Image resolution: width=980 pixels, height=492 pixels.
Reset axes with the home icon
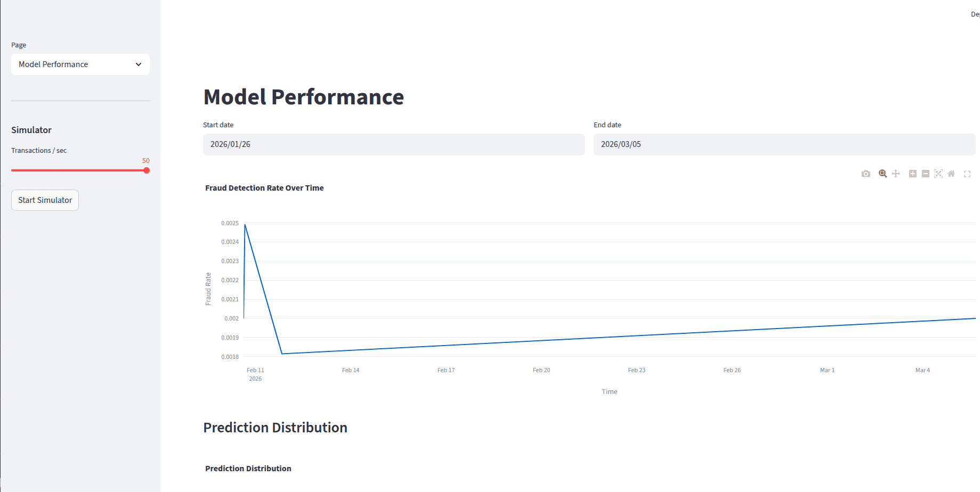tap(951, 174)
